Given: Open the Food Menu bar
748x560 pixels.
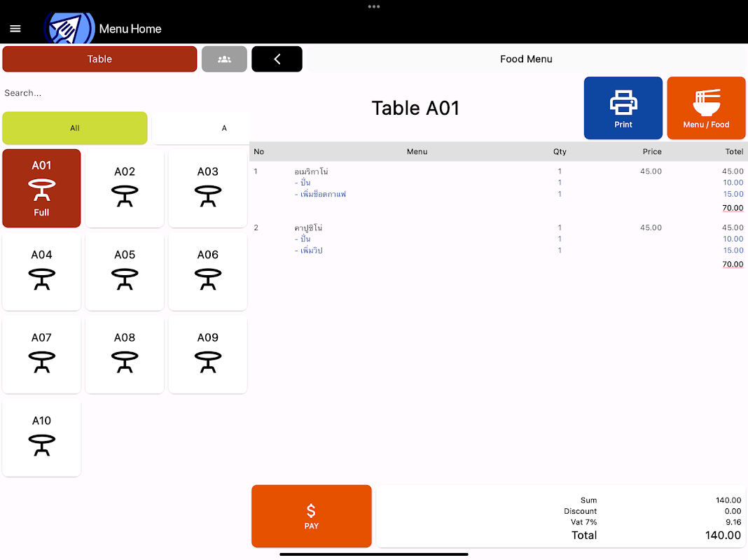Looking at the screenshot, I should (526, 59).
